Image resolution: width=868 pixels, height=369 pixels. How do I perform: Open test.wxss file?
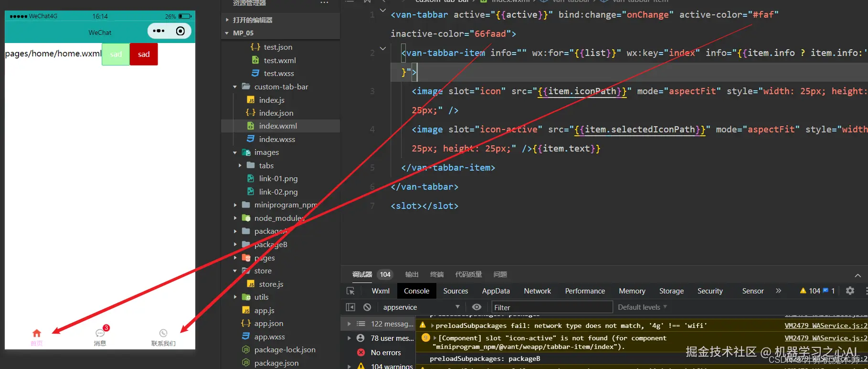(x=279, y=73)
